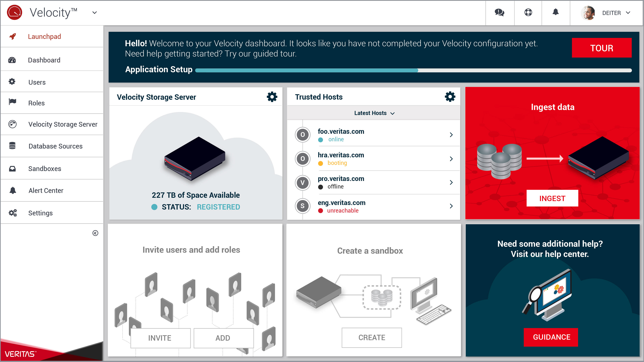Open Velocity Storage Server gear settings
644x362 pixels.
tap(272, 97)
